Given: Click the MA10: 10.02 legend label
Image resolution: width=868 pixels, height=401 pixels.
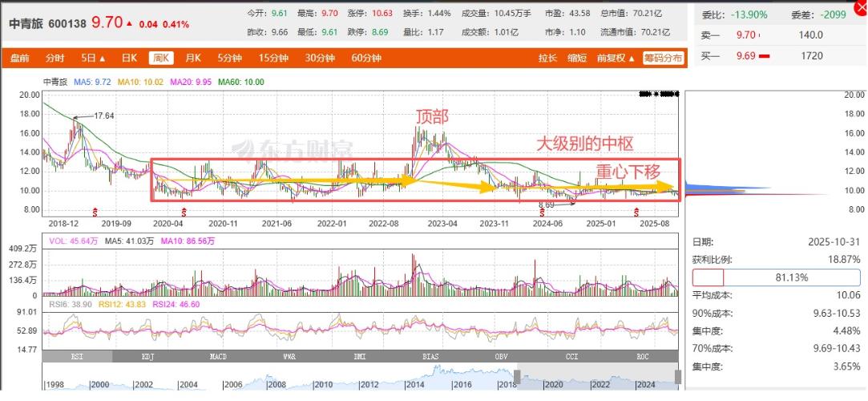Looking at the screenshot, I should (140, 82).
